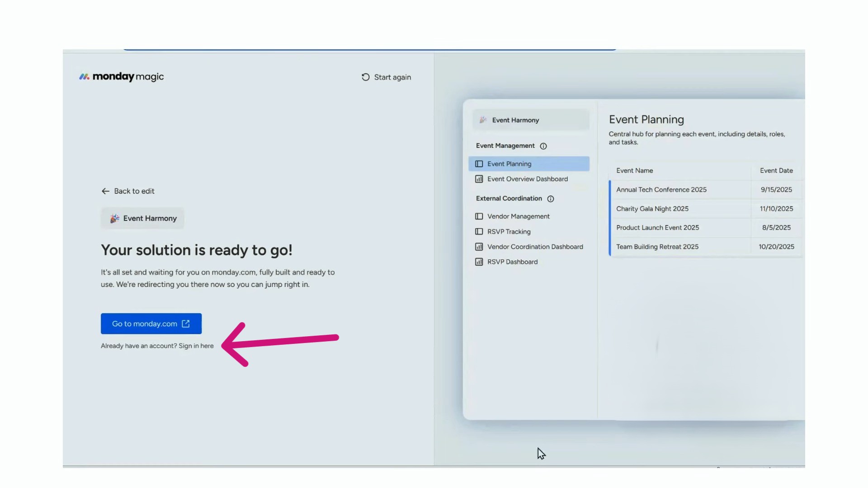Viewport: 868px width, 488px height.
Task: Click the Start again refresh icon
Action: point(365,77)
